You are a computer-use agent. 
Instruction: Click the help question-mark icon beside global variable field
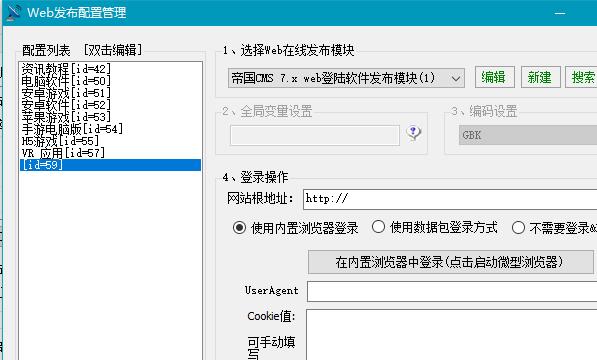click(x=413, y=133)
